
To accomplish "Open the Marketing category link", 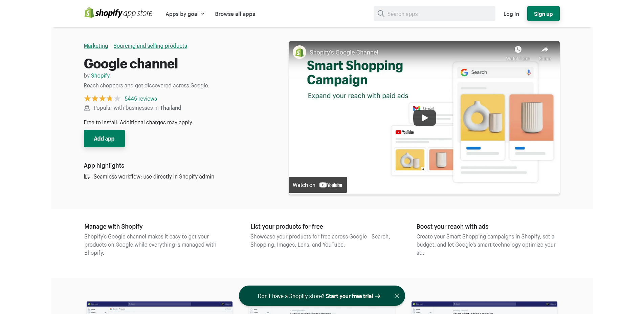I will pos(96,46).
